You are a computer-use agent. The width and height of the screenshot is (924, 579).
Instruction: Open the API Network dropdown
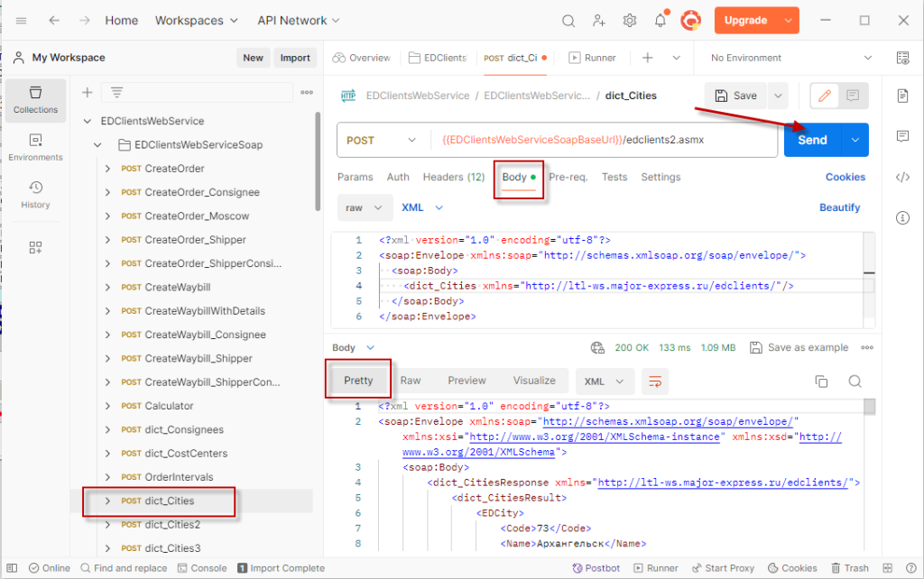click(298, 21)
